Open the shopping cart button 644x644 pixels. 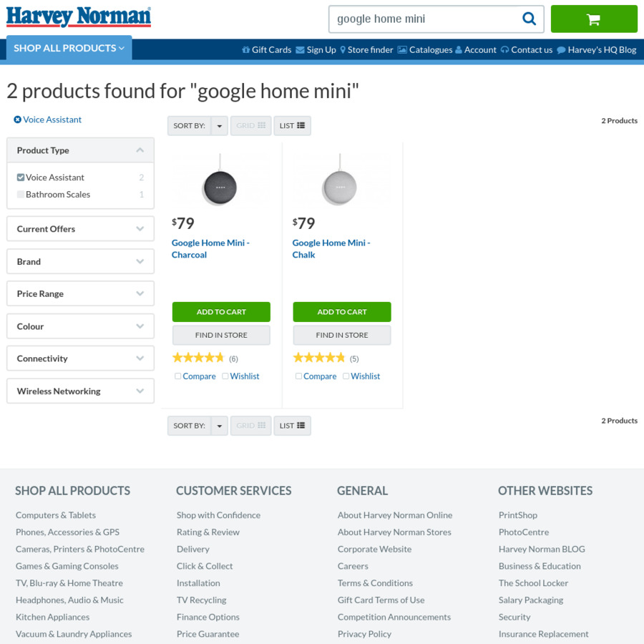point(594,19)
